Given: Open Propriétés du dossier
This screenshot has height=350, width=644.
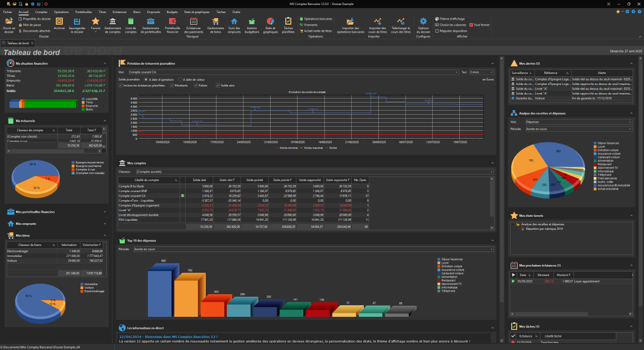Looking at the screenshot, I should click(34, 19).
